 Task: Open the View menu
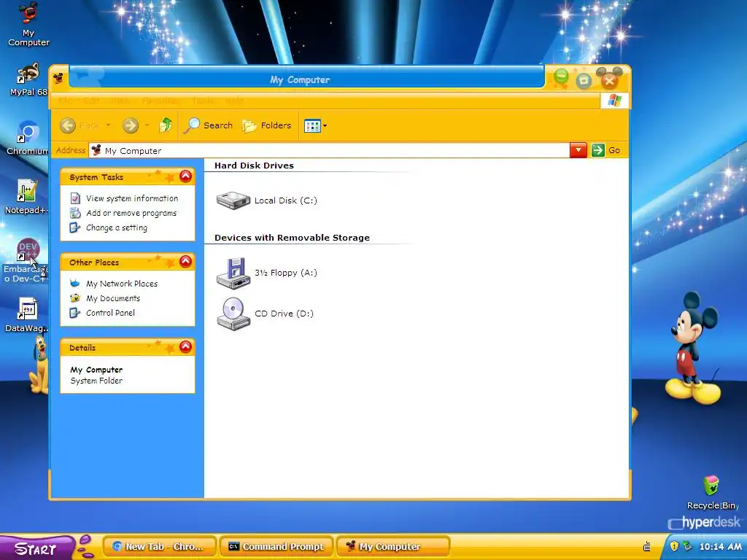tap(120, 101)
